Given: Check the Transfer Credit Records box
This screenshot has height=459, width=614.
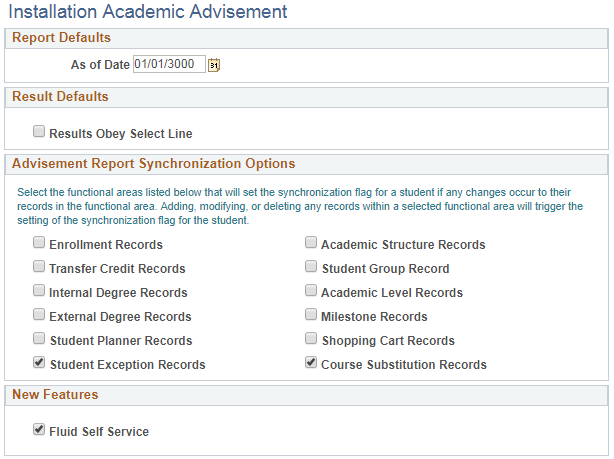Looking at the screenshot, I should tap(39, 267).
